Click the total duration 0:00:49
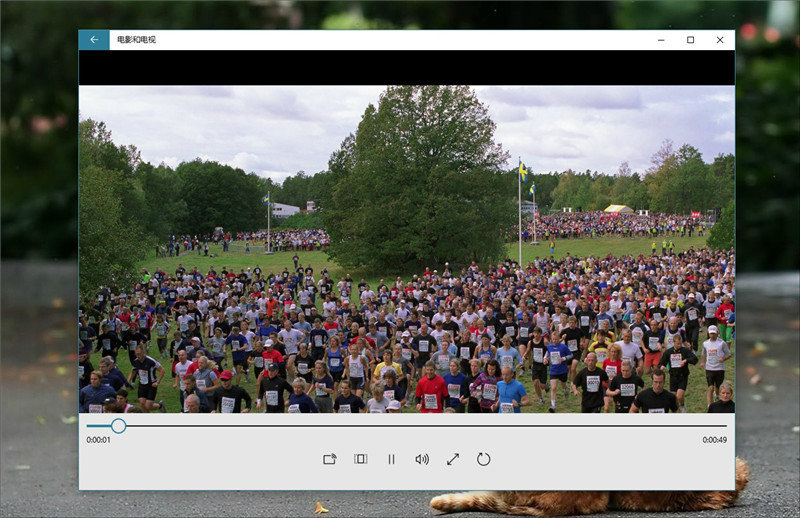 pyautogui.click(x=714, y=440)
